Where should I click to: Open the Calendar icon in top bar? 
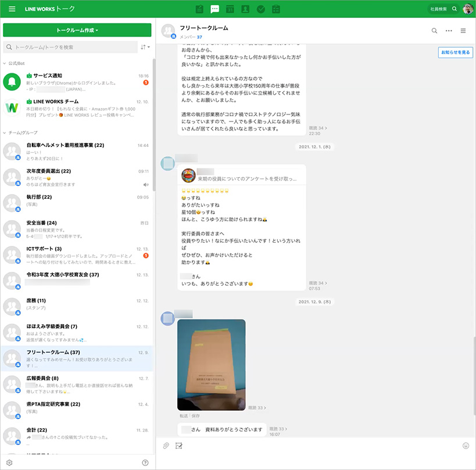(x=230, y=9)
